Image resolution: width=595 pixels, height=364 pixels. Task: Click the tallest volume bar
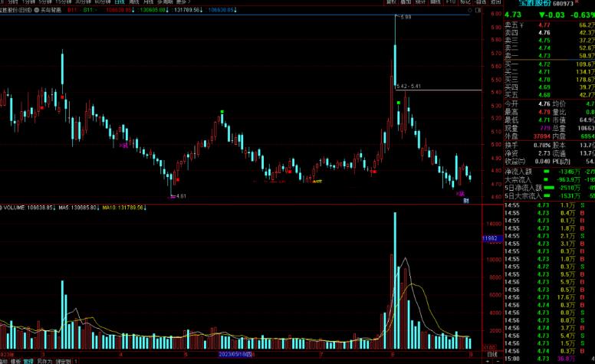pos(395,280)
